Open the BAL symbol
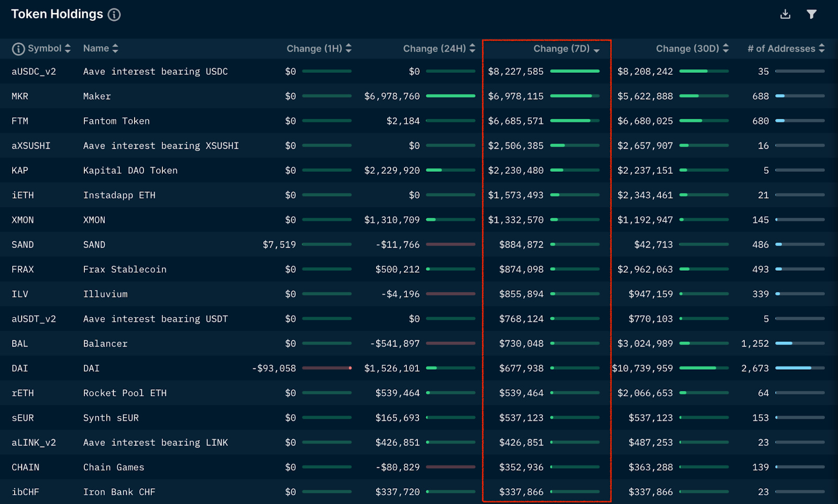 (20, 344)
